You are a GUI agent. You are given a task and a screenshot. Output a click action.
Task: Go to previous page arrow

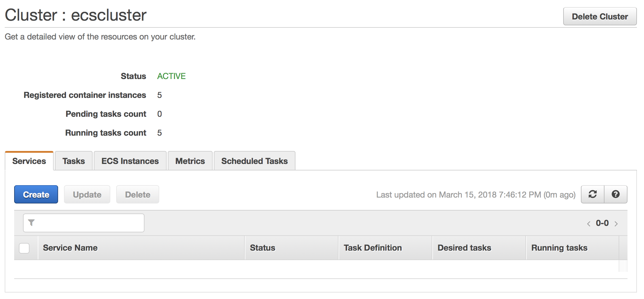point(589,224)
